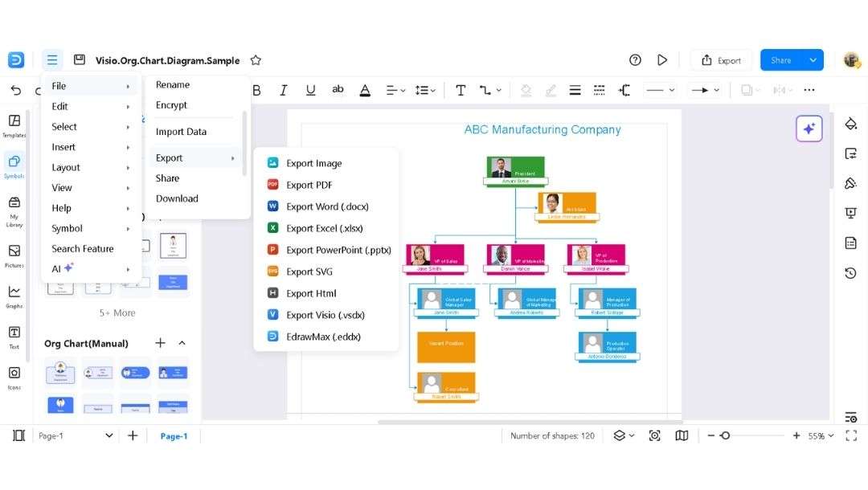Select the Pictures panel icon
The image size is (868, 490).
coord(14,251)
